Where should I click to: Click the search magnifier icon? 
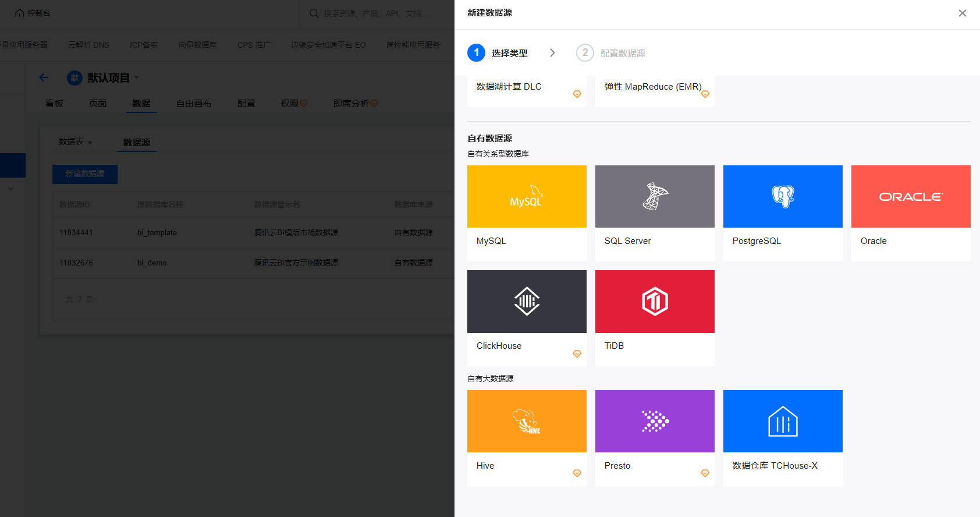314,13
